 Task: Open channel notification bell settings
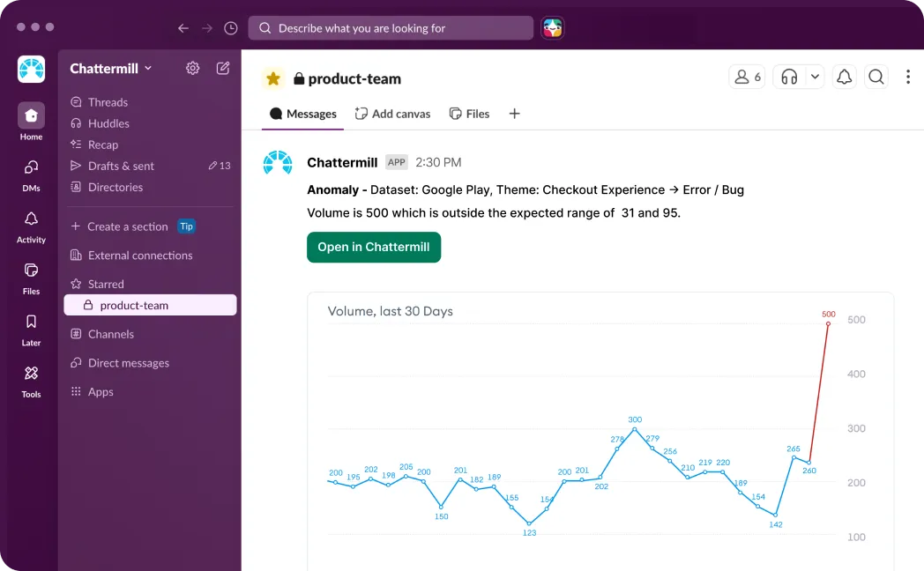845,78
